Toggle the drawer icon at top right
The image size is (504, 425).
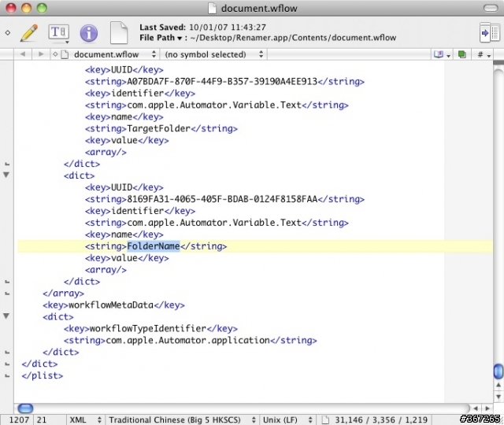490,32
